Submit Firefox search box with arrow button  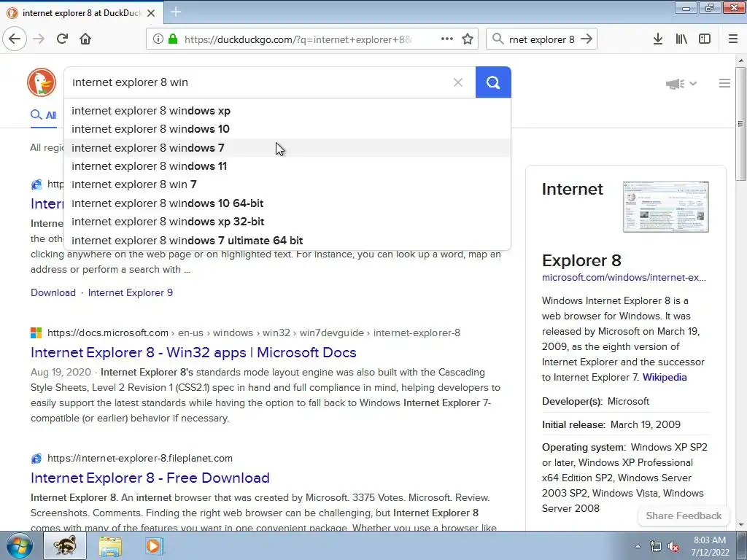point(587,39)
